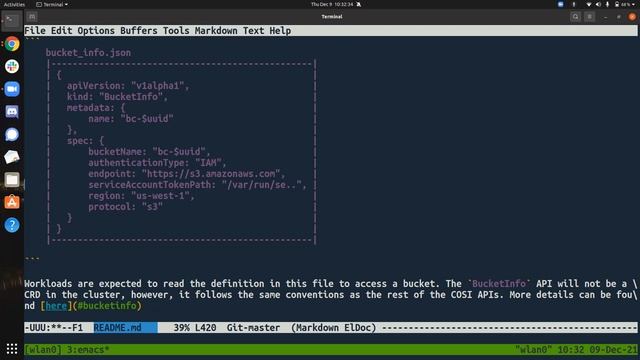The width and height of the screenshot is (640, 360).
Task: Click the 'bucket_info.json' heading text
Action: point(88,53)
